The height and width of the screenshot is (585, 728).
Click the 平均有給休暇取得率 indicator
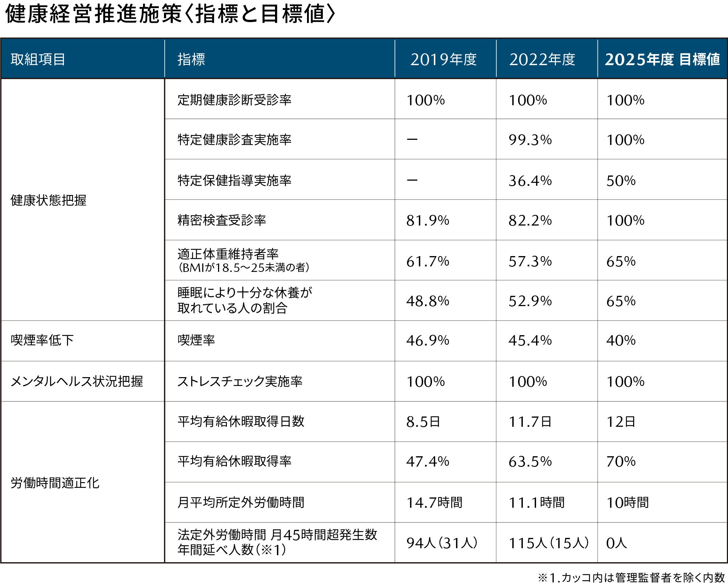235,461
